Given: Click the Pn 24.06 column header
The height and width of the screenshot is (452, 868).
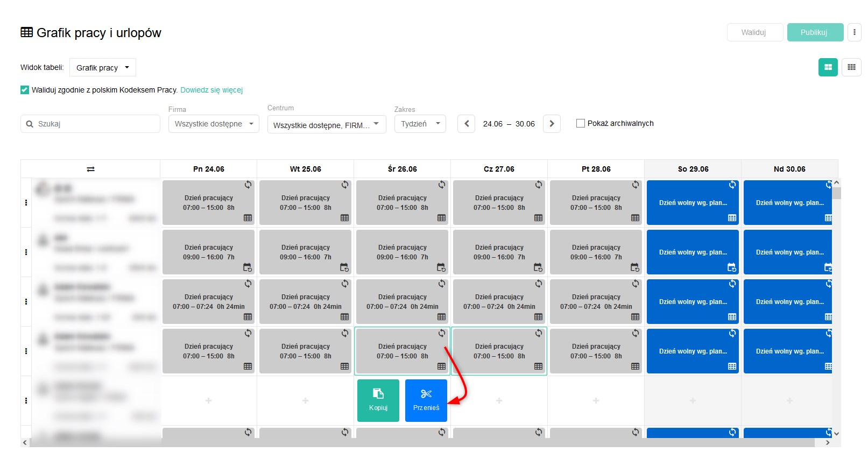Looking at the screenshot, I should [209, 169].
